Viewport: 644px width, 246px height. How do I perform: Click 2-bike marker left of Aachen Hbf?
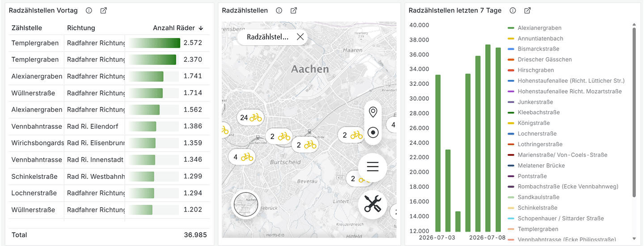(278, 136)
